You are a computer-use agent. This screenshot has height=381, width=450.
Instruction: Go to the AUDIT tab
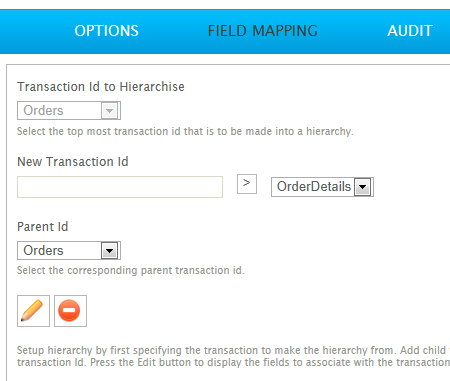[410, 31]
